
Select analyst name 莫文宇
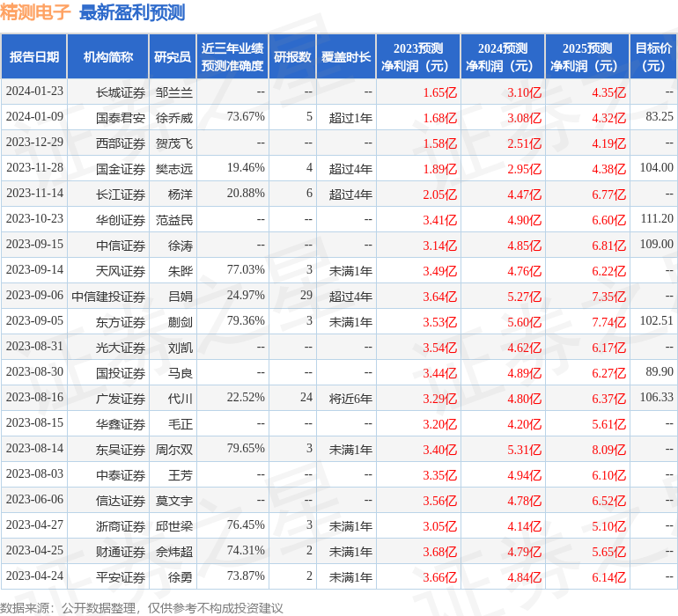[173, 501]
